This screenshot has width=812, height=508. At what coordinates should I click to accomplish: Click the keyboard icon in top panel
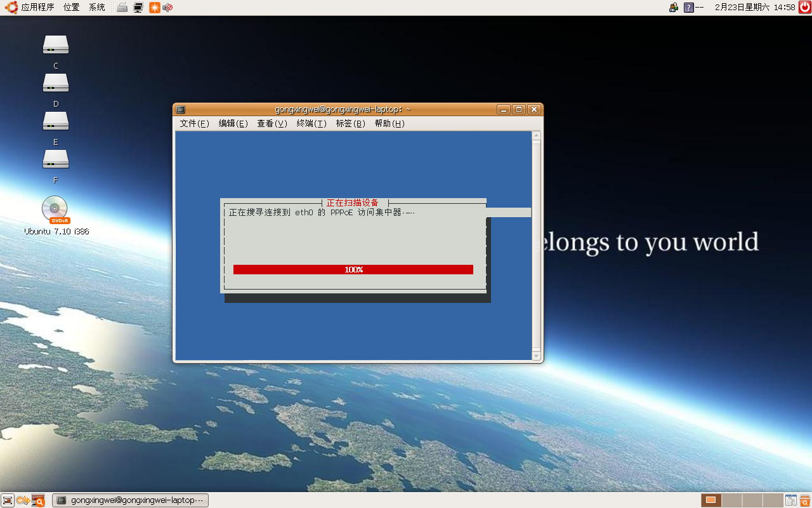122,8
